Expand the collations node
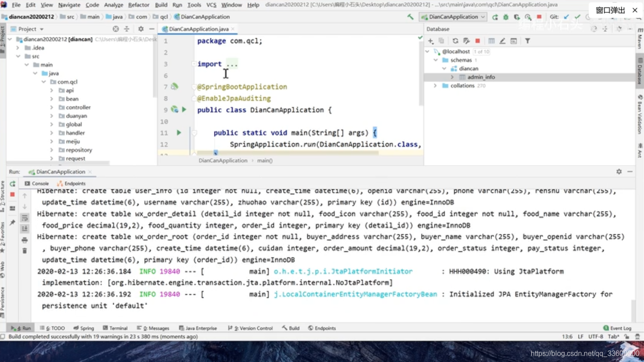644x362 pixels. coord(435,86)
